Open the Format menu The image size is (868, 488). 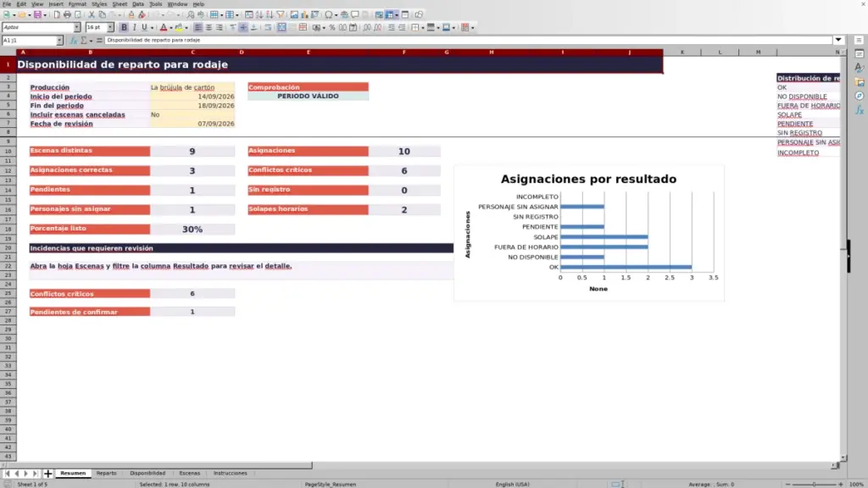(77, 4)
